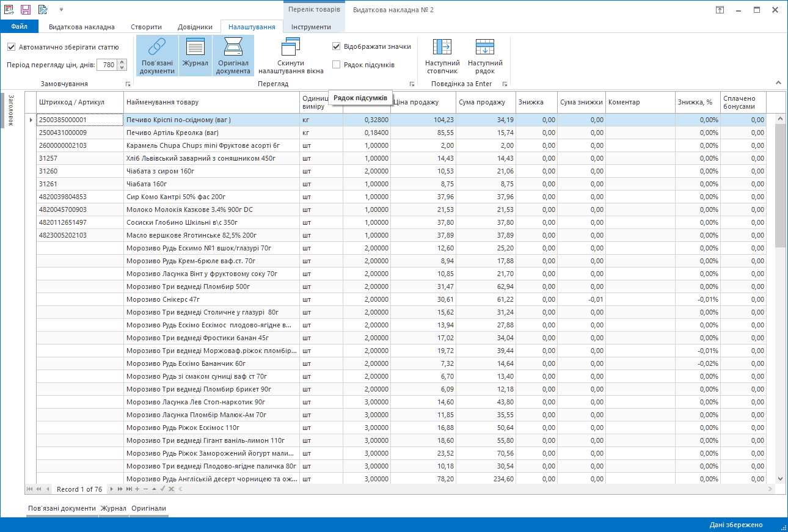Select Масло вершкове Яготинське 82,5% 200г

pyautogui.click(x=400, y=235)
